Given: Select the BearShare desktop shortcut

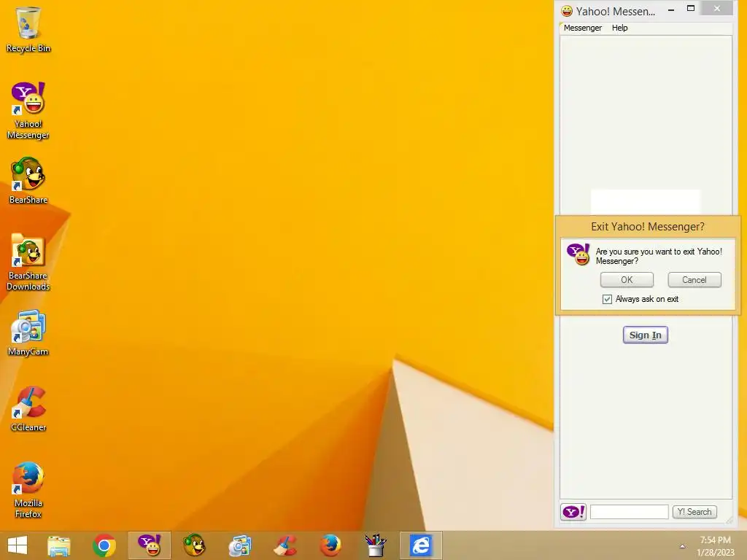Looking at the screenshot, I should [28, 181].
